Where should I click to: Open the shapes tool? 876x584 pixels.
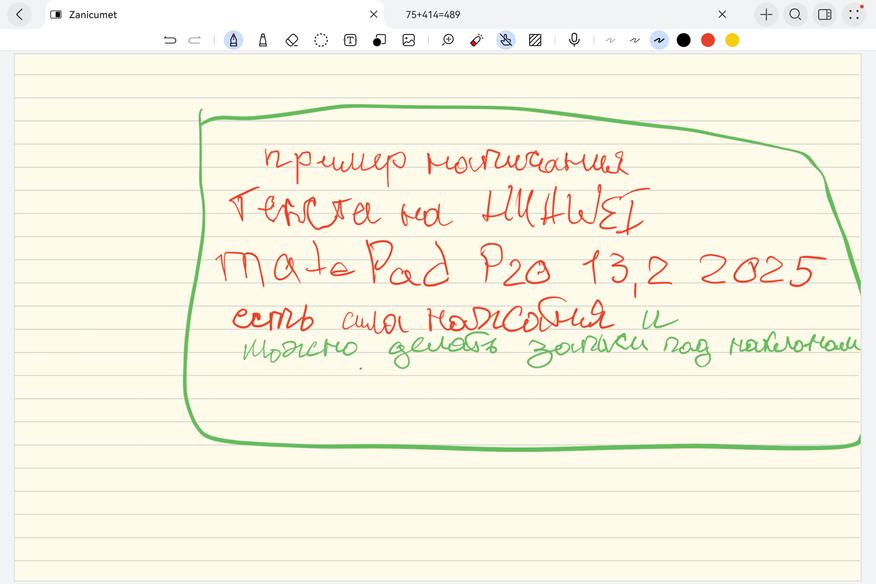(379, 40)
